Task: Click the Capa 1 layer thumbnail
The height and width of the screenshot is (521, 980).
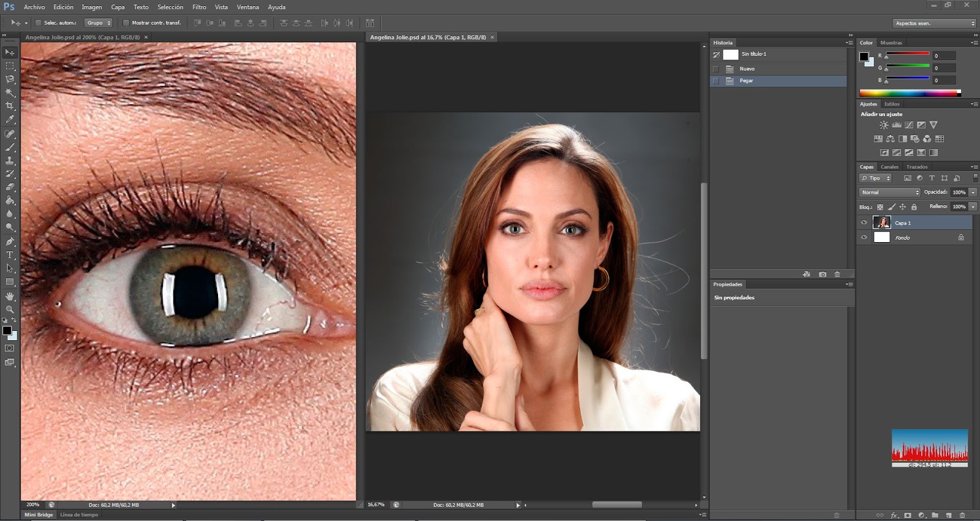Action: [881, 222]
